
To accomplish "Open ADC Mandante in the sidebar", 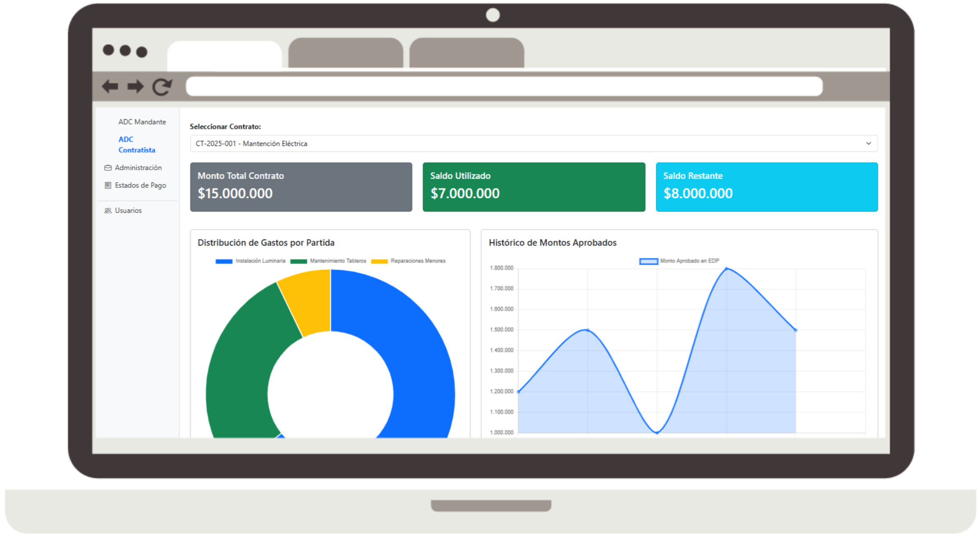I will click(142, 122).
